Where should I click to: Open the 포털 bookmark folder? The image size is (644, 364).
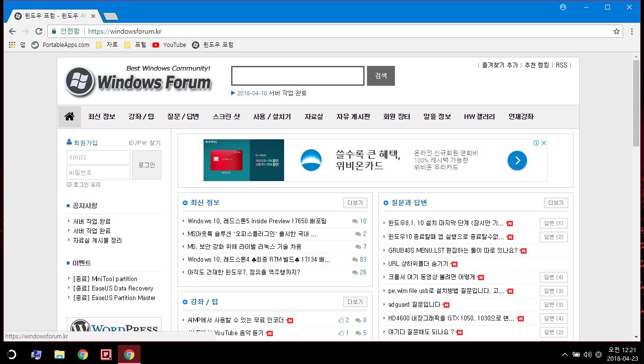point(135,45)
